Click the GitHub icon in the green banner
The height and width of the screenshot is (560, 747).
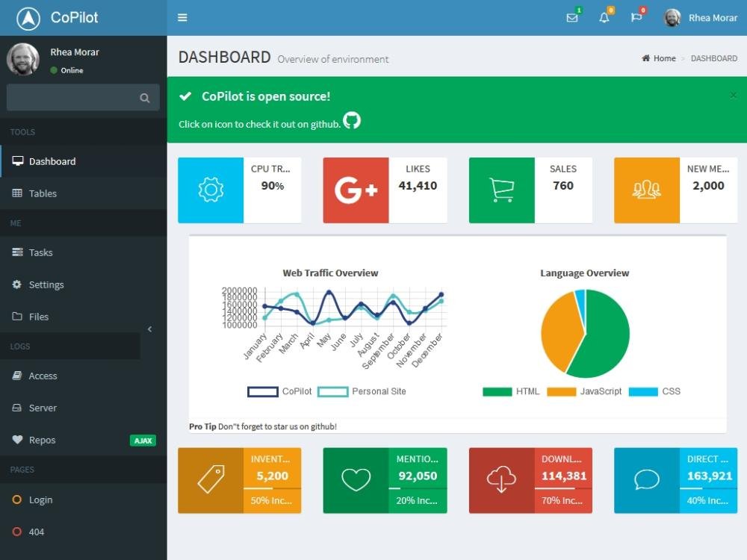point(352,121)
